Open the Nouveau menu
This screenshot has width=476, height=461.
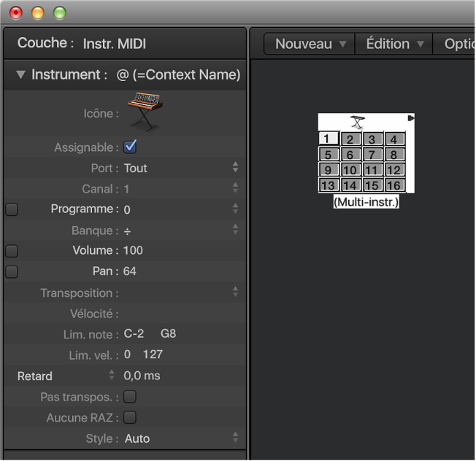tap(309, 44)
